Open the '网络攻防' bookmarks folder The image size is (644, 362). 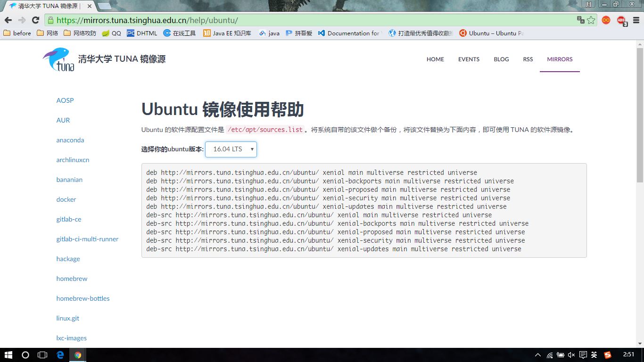(80, 33)
